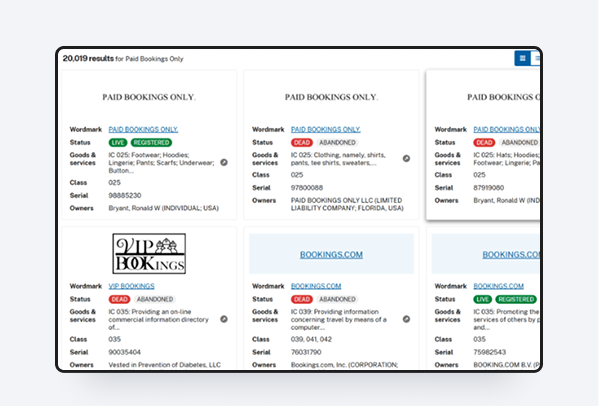Expand goods and services for serial 97800088
The height and width of the screenshot is (416, 599).
pyautogui.click(x=406, y=158)
